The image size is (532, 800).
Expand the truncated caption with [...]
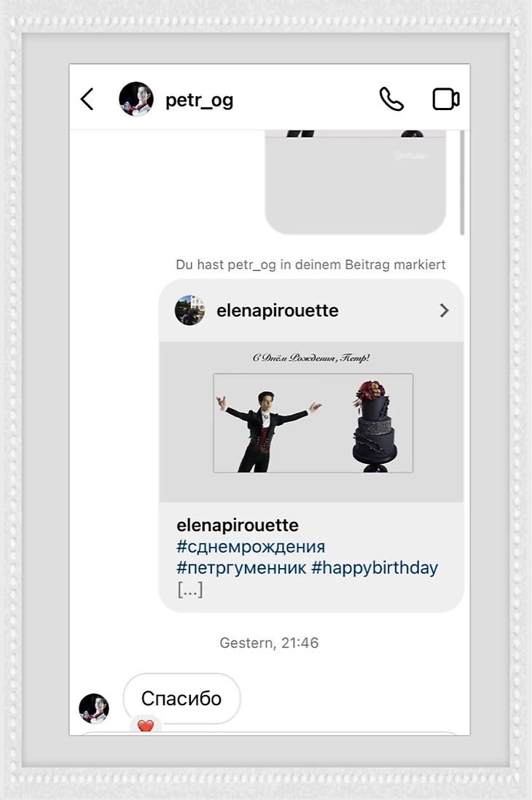(x=189, y=589)
